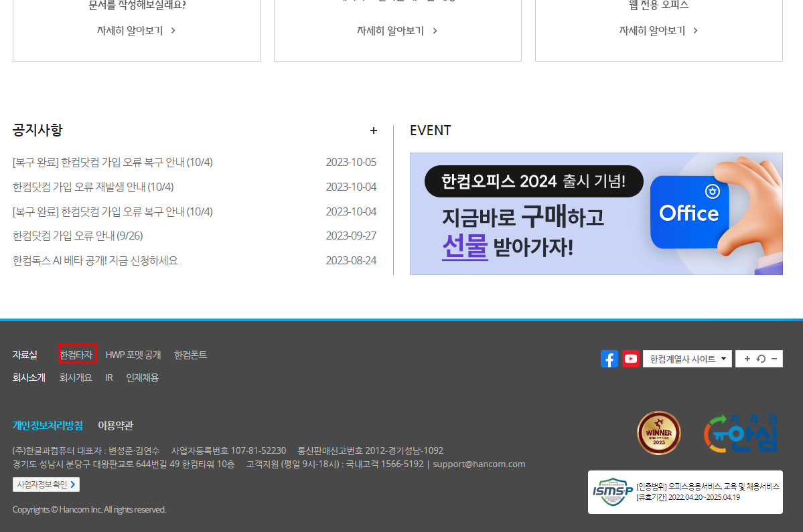Open the 2023-10-05 [복구 완료] 가입 오류 복구 안내 notice

click(x=113, y=162)
